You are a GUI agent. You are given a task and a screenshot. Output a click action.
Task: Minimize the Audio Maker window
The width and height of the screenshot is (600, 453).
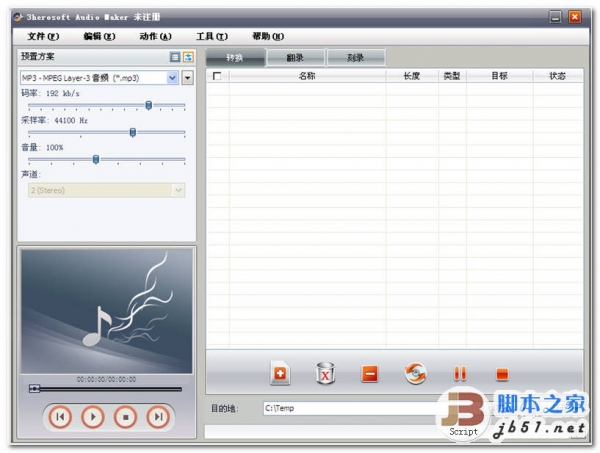pyautogui.click(x=555, y=17)
